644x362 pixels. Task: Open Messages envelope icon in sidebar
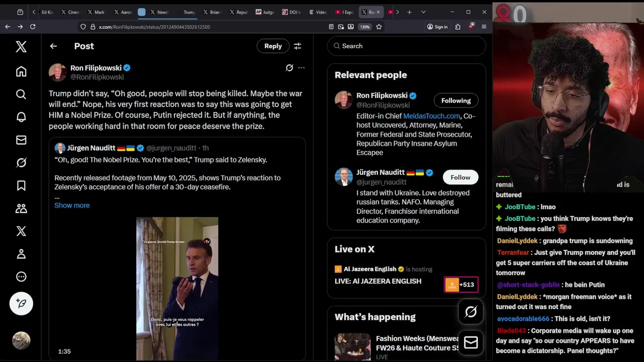coord(21,140)
